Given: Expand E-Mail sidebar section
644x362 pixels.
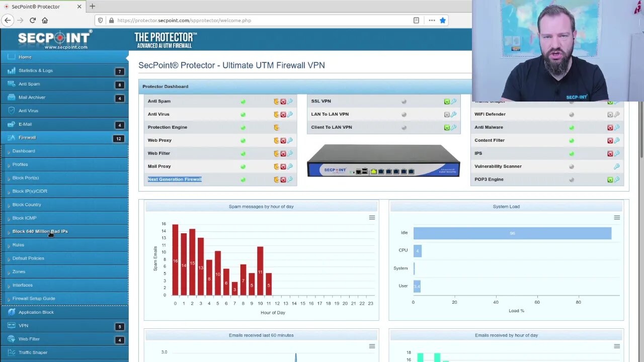Looking at the screenshot, I should (64, 124).
